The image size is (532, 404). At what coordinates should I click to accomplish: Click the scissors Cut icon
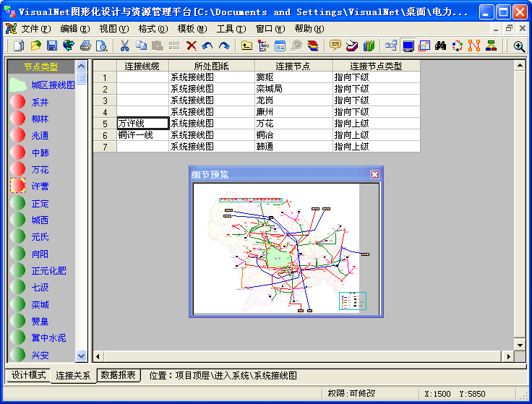point(124,46)
